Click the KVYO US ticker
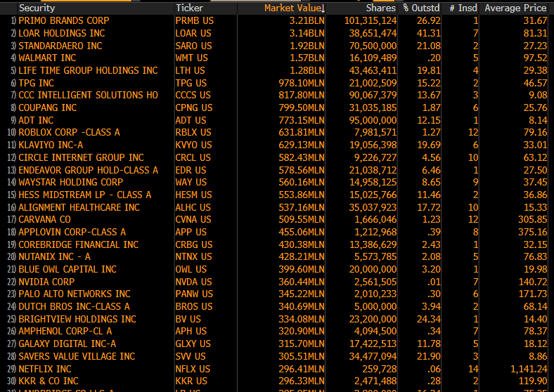This screenshot has width=554, height=392. [193, 145]
